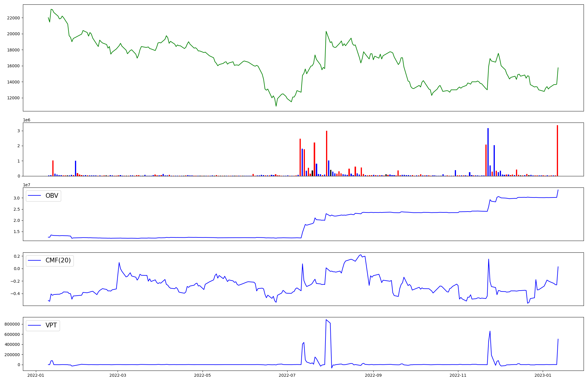The height and width of the screenshot is (382, 588).
Task: Click the 1e6 exponent label above volume chart
Action: point(27,120)
